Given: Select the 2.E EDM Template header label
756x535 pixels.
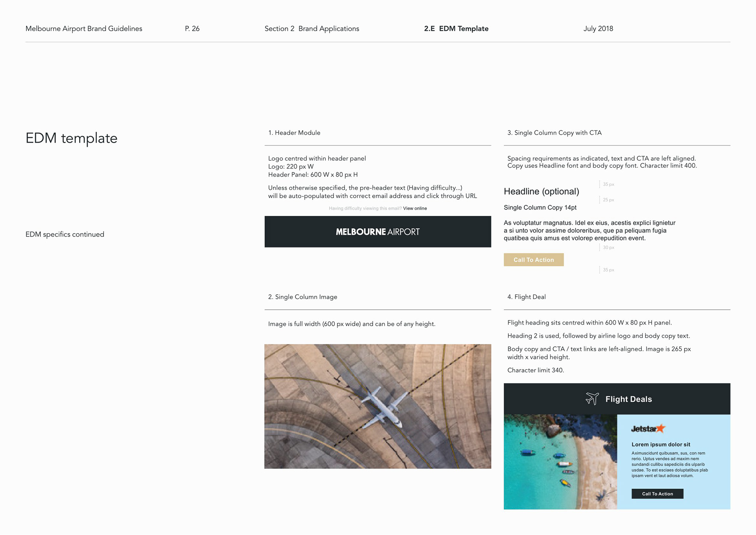Looking at the screenshot, I should tap(456, 29).
